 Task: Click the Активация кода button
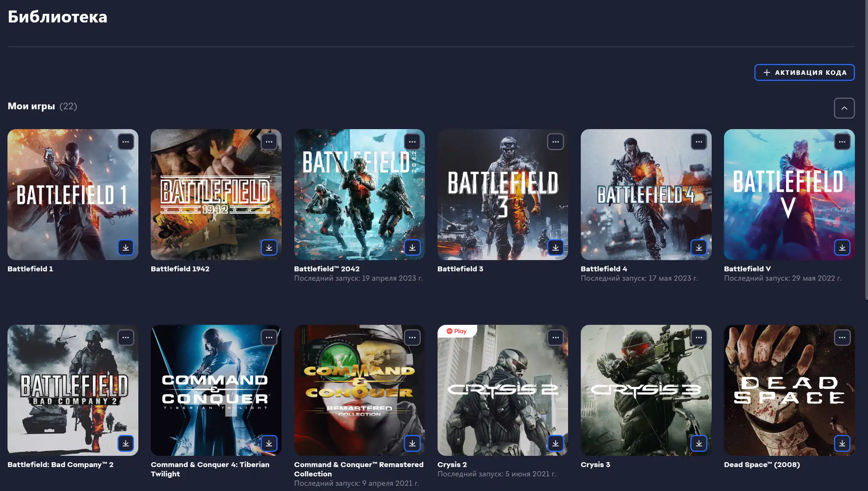point(804,72)
